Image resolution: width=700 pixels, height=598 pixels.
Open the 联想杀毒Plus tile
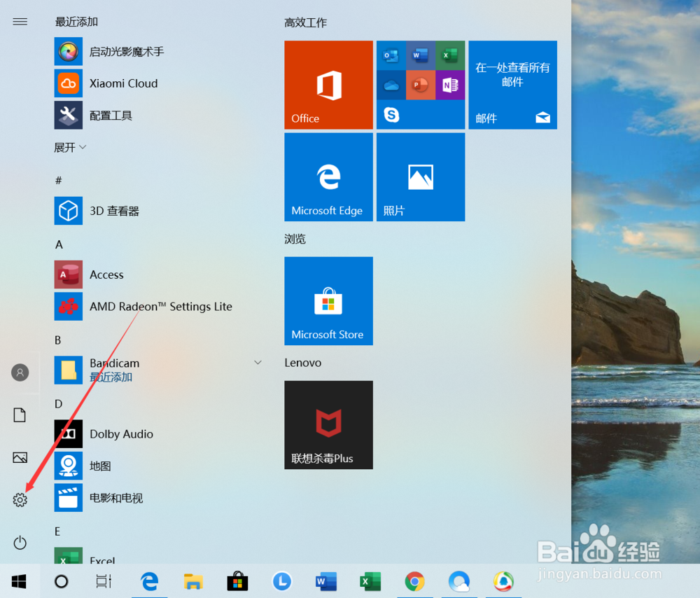[328, 425]
